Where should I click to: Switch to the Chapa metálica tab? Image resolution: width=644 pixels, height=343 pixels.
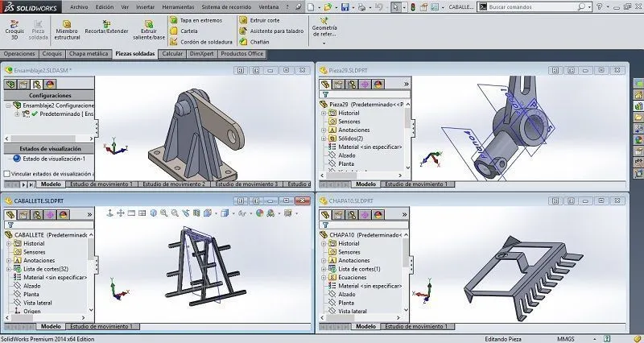click(x=89, y=54)
